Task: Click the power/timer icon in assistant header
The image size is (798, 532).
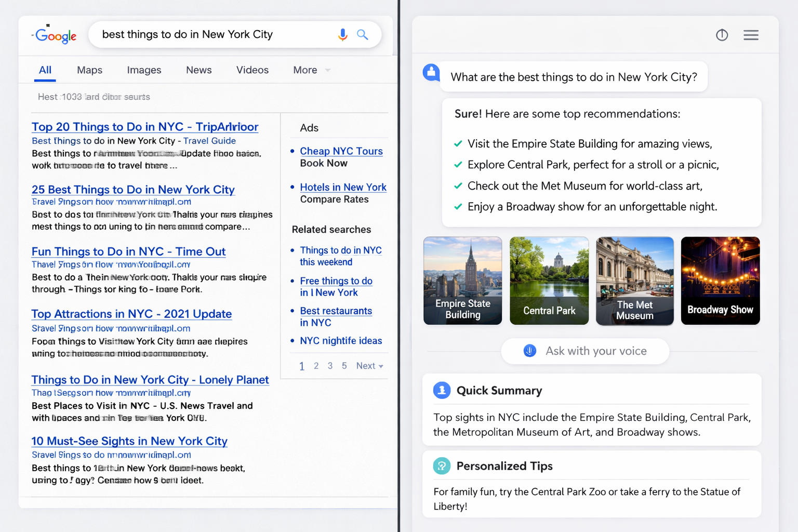Action: point(722,35)
